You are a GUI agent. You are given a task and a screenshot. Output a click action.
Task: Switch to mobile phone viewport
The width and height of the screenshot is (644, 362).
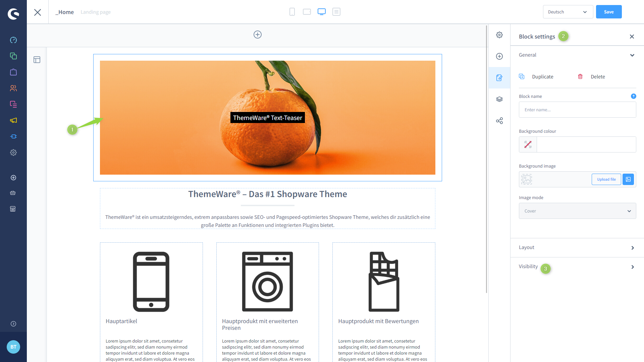pos(292,12)
